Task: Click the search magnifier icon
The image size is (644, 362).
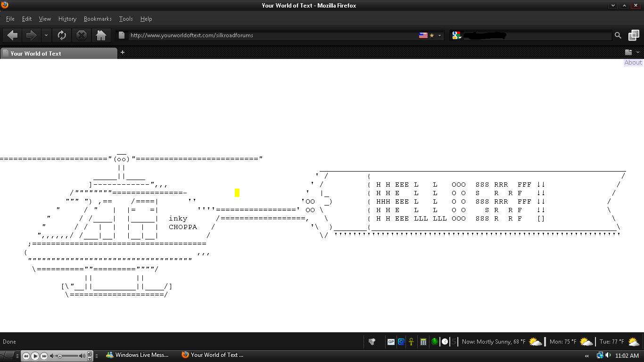Action: pos(618,35)
